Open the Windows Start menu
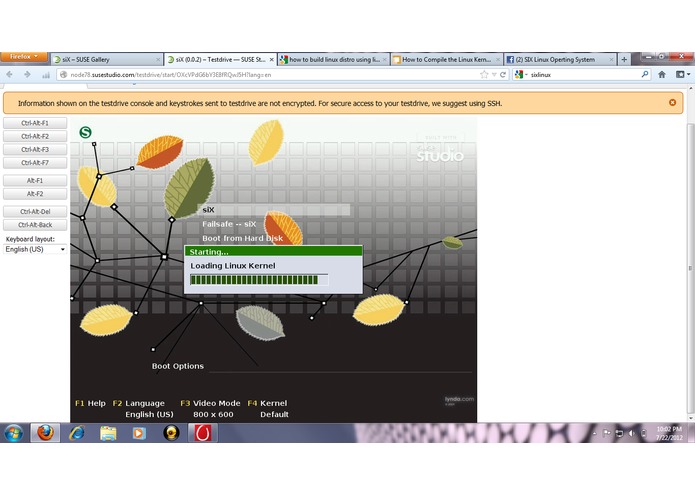The height and width of the screenshot is (494, 695). [x=14, y=433]
